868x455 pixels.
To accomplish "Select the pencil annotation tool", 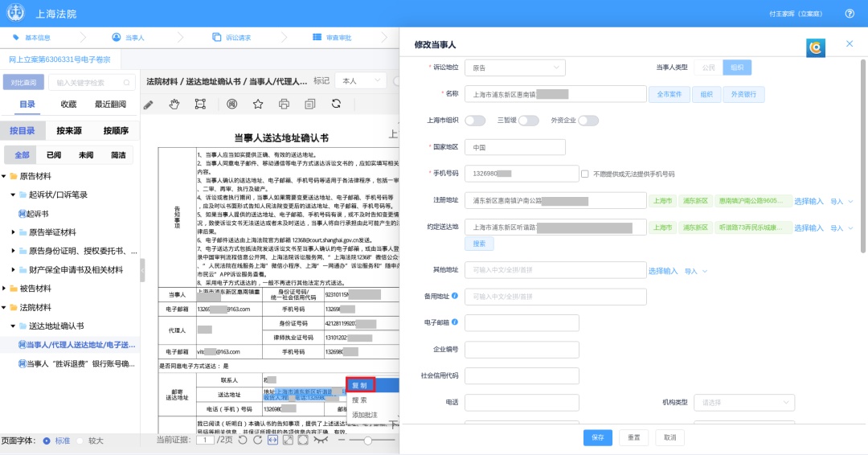I will tap(148, 105).
